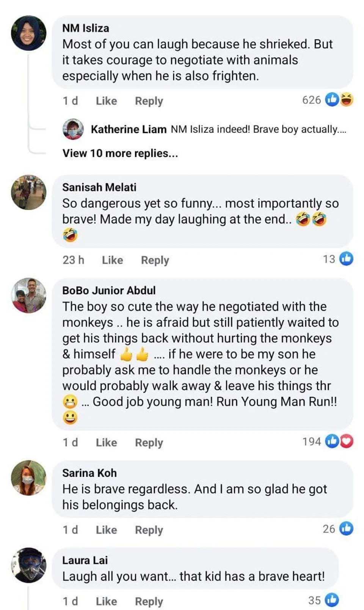Image resolution: width=364 pixels, height=610 pixels.
Task: Like Sanisah Melati's comment
Action: tap(112, 260)
